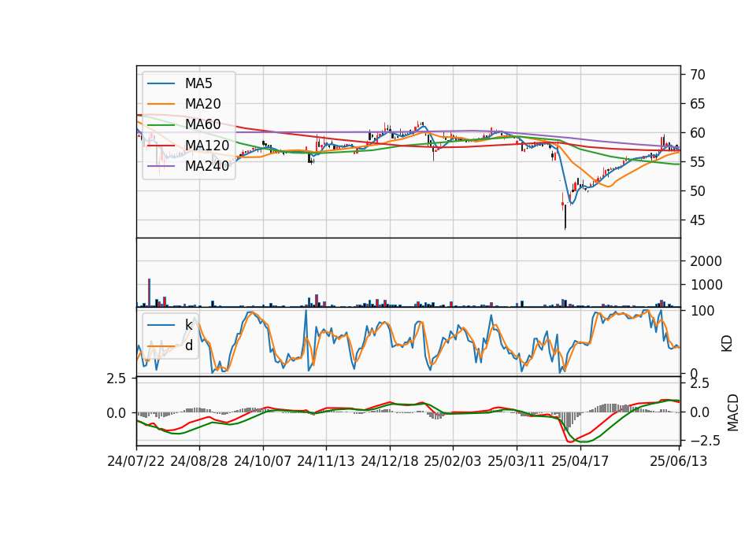Viewport: 756px width, 543px height.
Task: Click the lowest candlestick wick in April 2025
Action: point(565,218)
